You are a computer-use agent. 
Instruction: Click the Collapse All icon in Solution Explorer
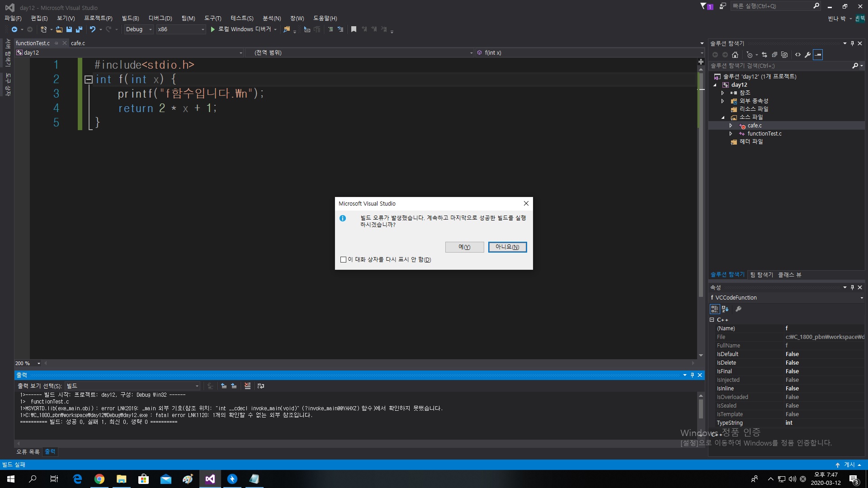[x=774, y=55]
